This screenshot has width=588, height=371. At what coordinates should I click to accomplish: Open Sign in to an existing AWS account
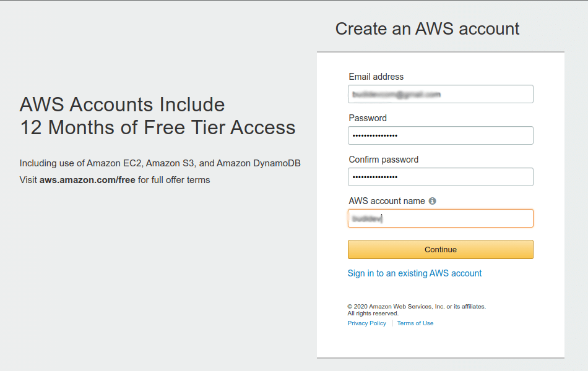tap(415, 273)
